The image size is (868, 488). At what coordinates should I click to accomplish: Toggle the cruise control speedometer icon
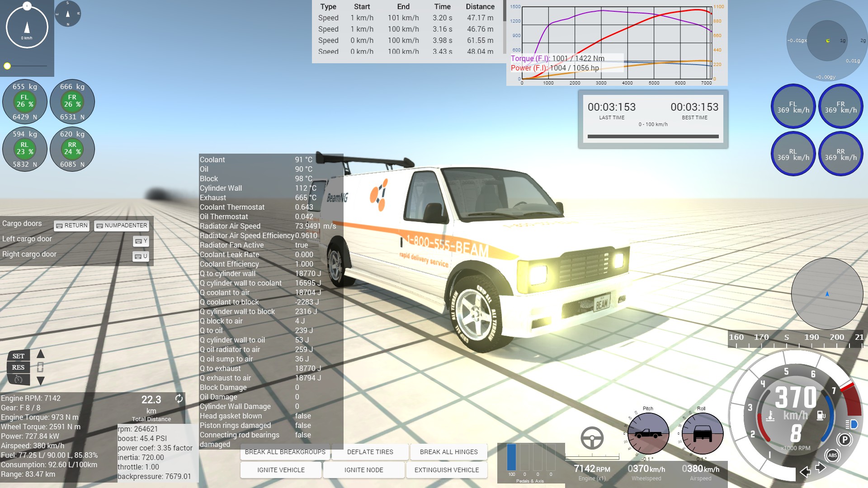[x=19, y=380]
